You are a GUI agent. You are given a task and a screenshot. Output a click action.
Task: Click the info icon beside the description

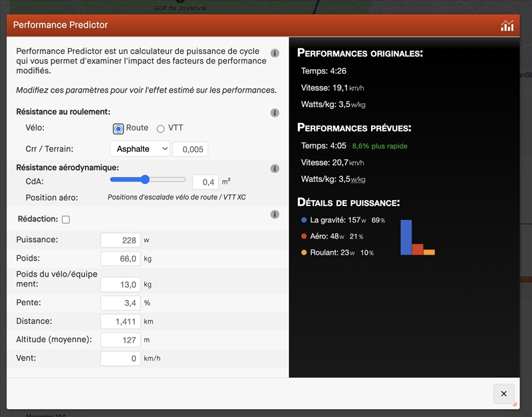(x=275, y=53)
